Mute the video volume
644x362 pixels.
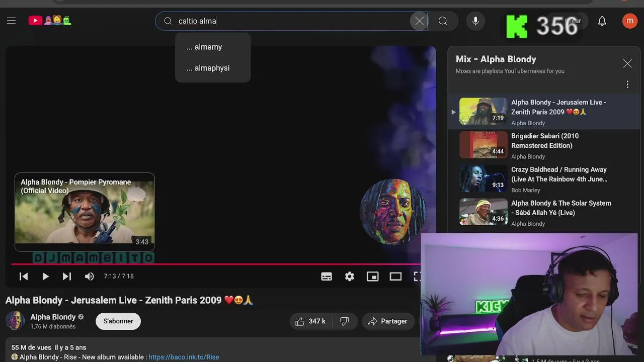click(89, 276)
